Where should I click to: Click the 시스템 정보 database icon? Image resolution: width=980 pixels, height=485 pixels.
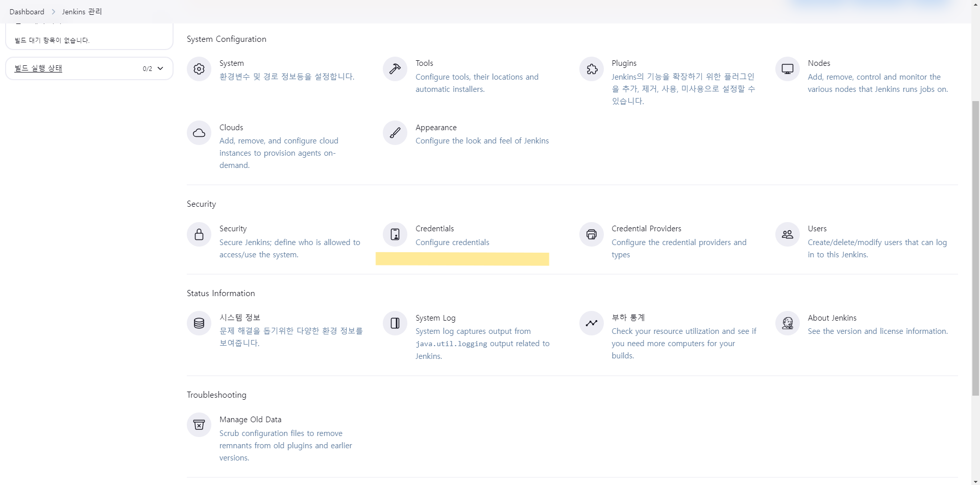coord(199,323)
